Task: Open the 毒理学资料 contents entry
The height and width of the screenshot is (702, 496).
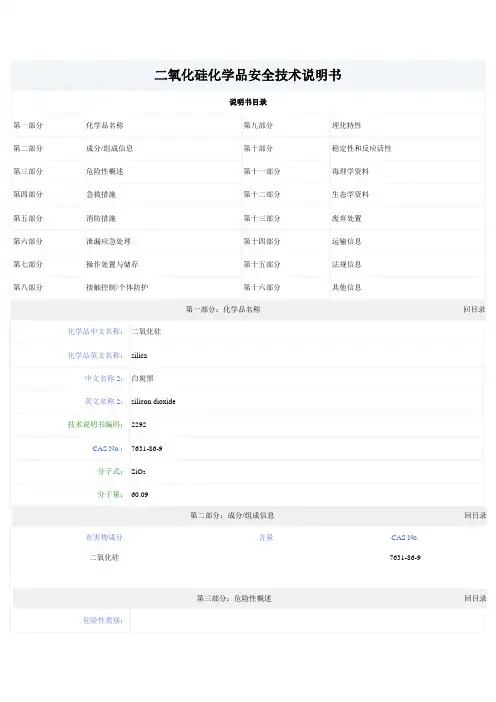Action: click(351, 171)
